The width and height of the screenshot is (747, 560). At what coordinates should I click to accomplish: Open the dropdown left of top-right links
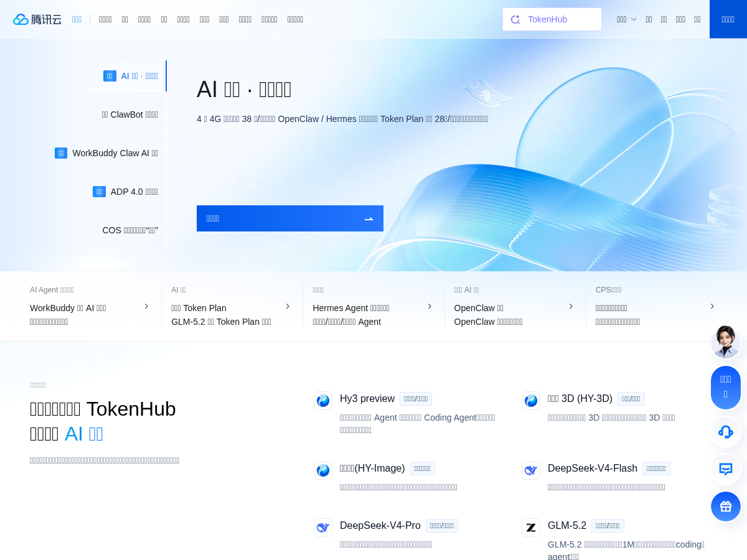tap(627, 19)
